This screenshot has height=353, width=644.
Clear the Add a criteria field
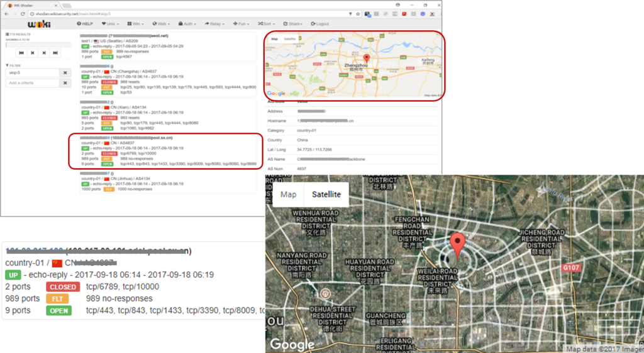[x=65, y=83]
